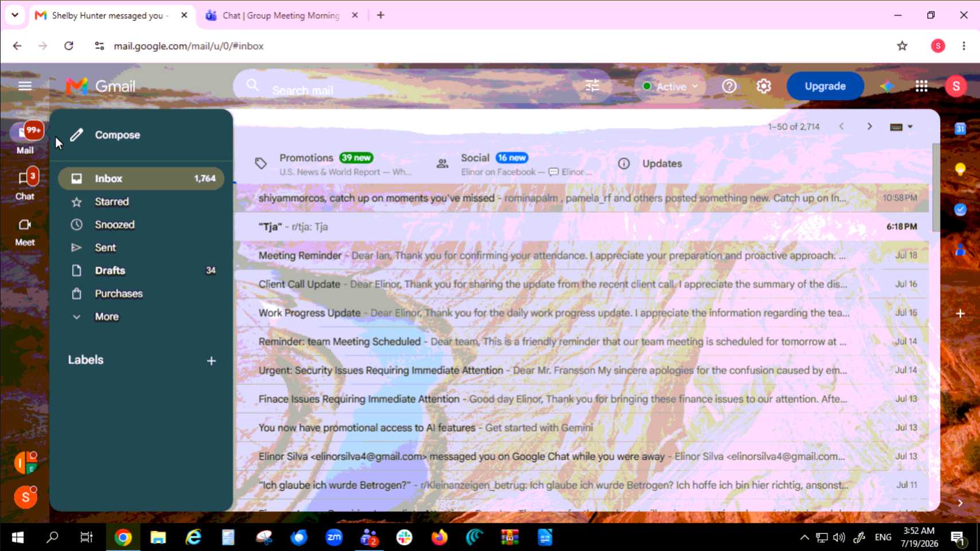Create new label plus button
Image resolution: width=980 pixels, height=551 pixels.
point(211,361)
